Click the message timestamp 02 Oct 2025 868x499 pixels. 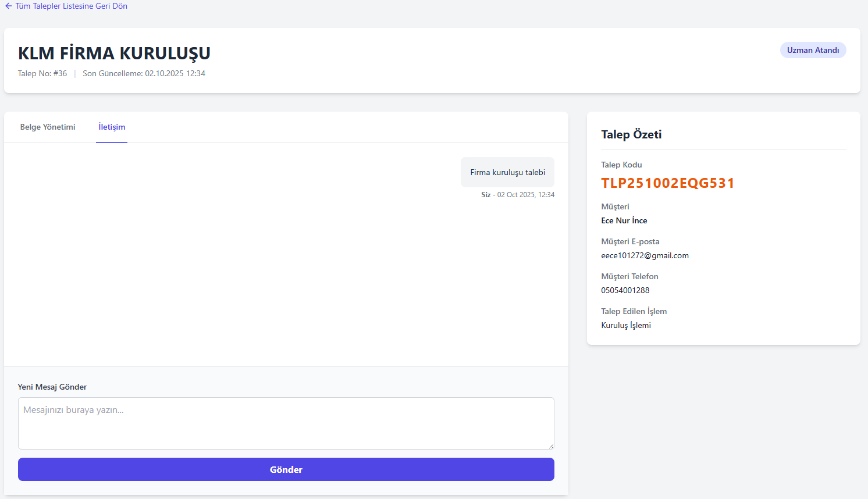point(525,195)
